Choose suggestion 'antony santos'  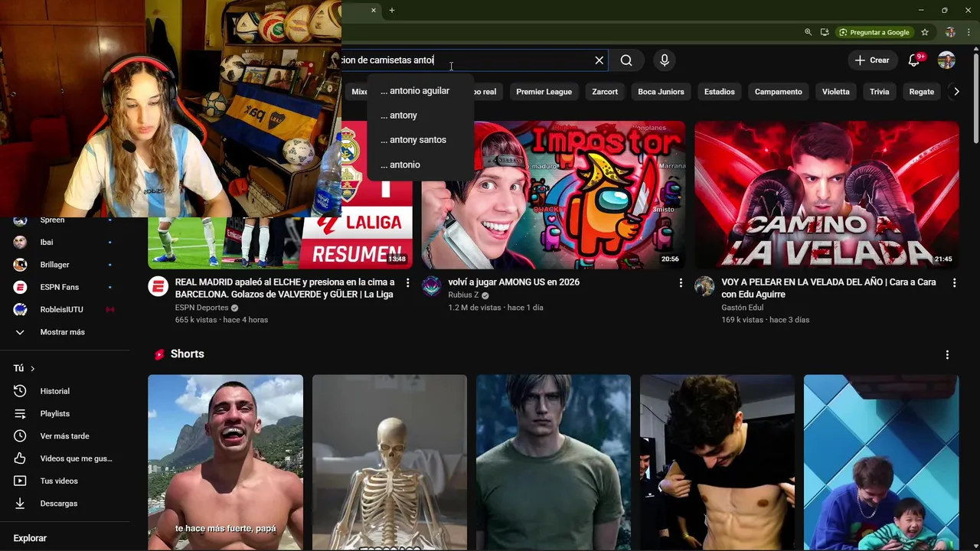pos(421,140)
